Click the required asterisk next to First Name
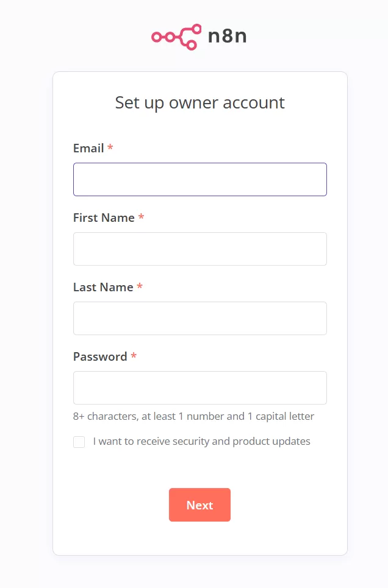This screenshot has width=388, height=588. [x=141, y=217]
